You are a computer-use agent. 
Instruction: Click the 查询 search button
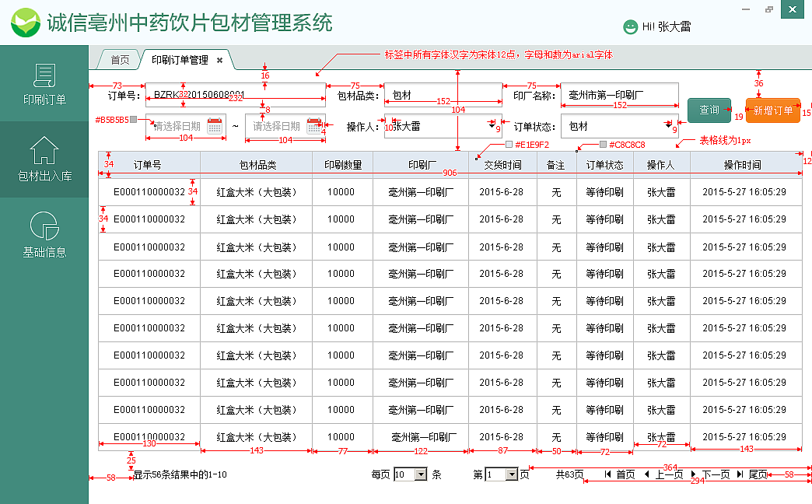[x=709, y=110]
